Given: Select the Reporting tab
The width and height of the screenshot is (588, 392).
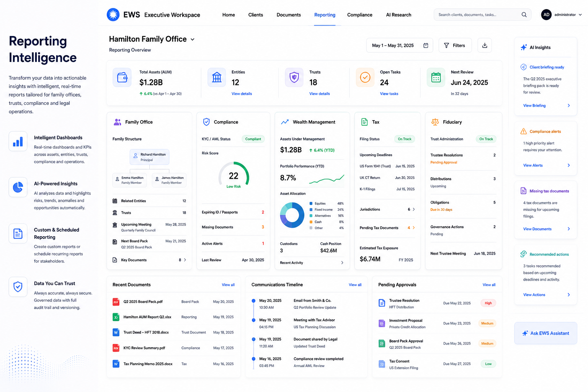Looking at the screenshot, I should (x=325, y=15).
